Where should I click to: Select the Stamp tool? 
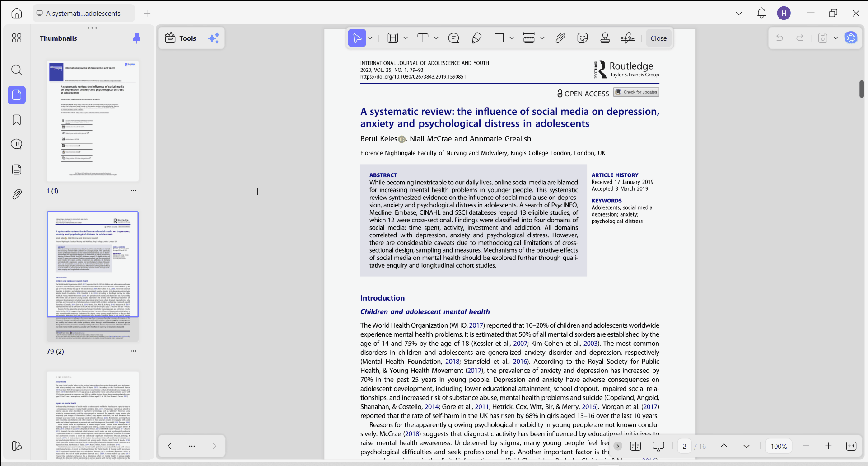coord(605,38)
